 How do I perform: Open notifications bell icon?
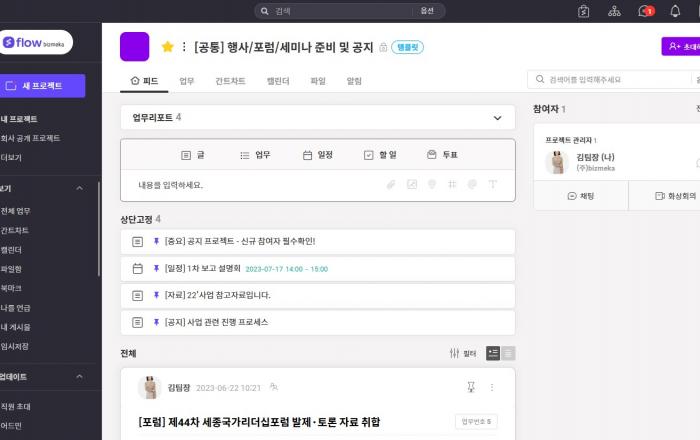point(675,11)
